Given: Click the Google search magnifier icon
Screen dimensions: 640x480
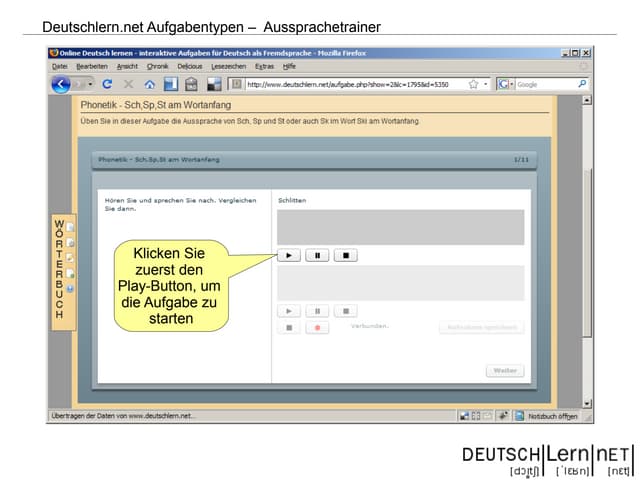Looking at the screenshot, I should [582, 84].
